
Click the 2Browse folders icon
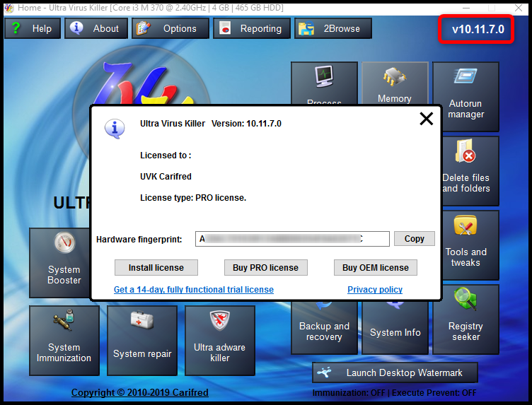coord(306,28)
